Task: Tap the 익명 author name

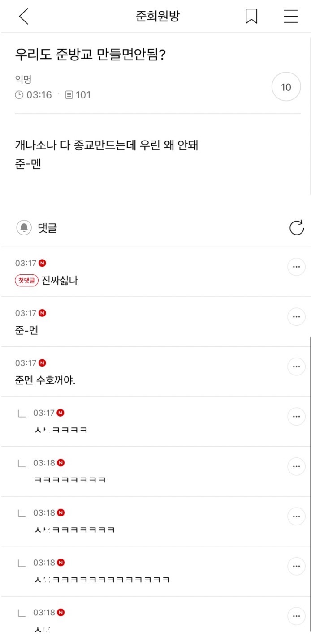Action: pos(23,80)
